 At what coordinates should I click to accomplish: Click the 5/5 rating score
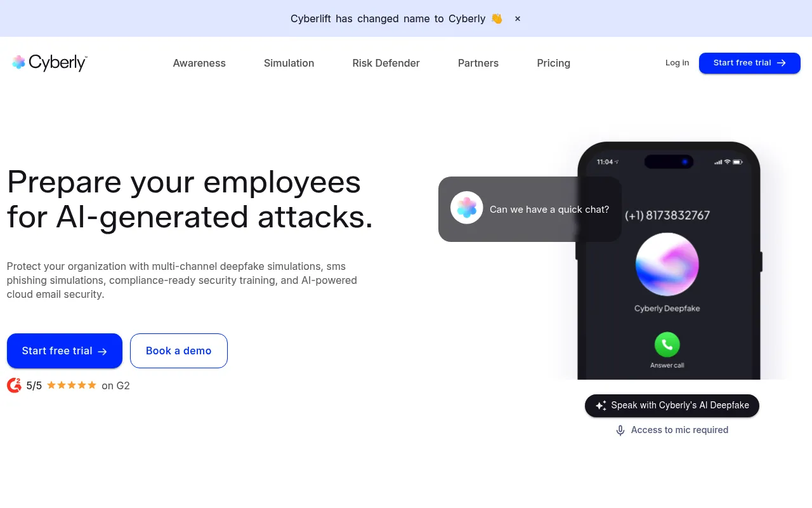(x=34, y=385)
